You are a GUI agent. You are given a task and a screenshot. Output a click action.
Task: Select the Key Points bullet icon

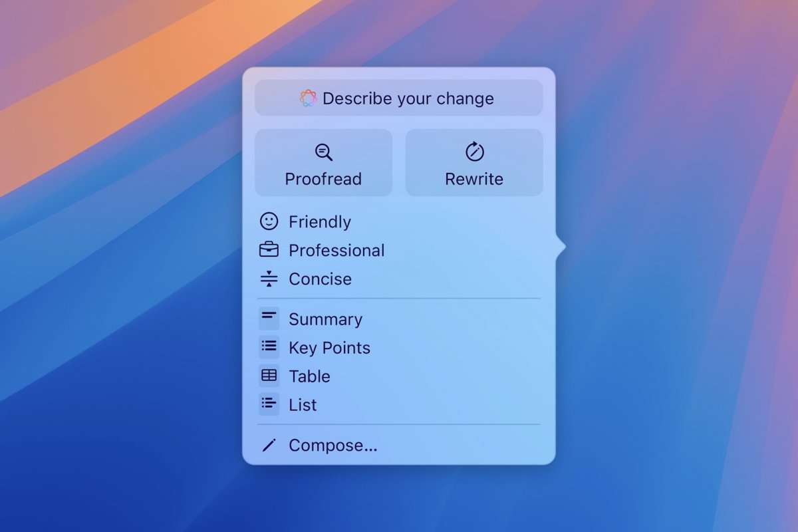click(269, 347)
